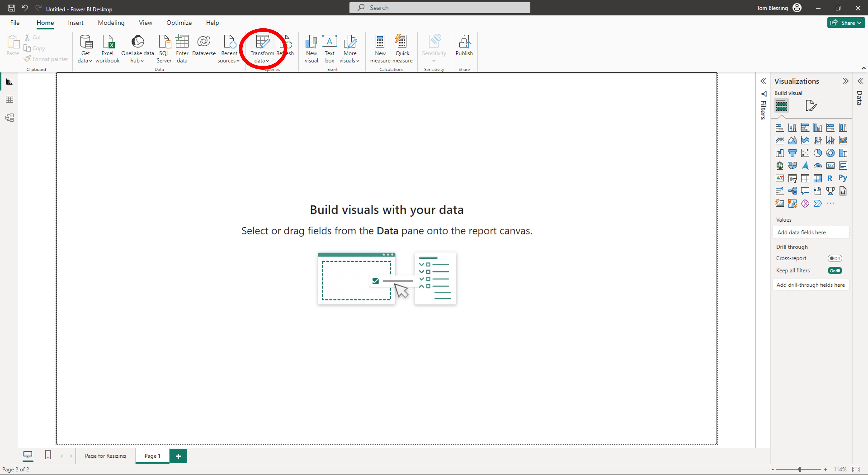Screen dimensions: 868x475
Task: Open the Page for Resizing tab
Action: 105,455
